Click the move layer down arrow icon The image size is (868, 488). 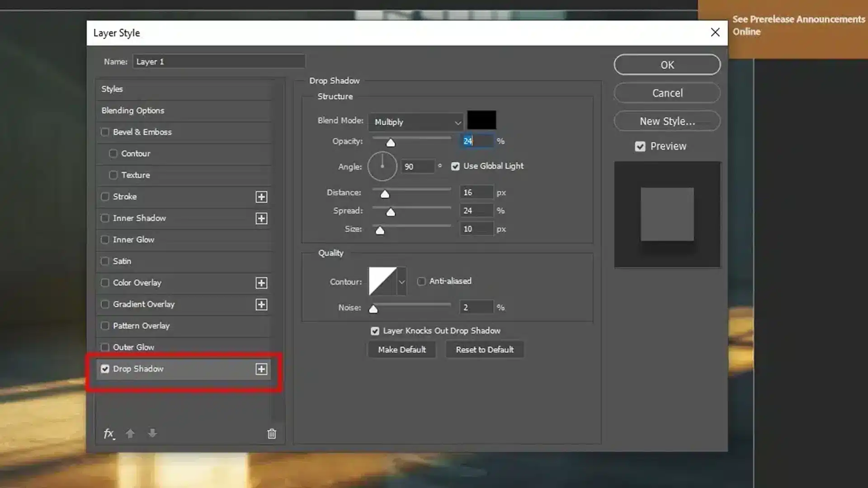tap(151, 433)
